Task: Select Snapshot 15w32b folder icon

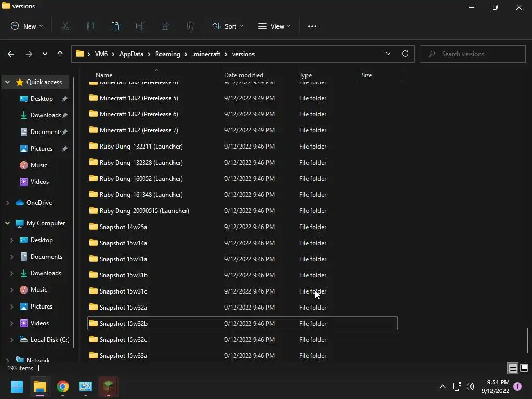Action: click(x=94, y=323)
